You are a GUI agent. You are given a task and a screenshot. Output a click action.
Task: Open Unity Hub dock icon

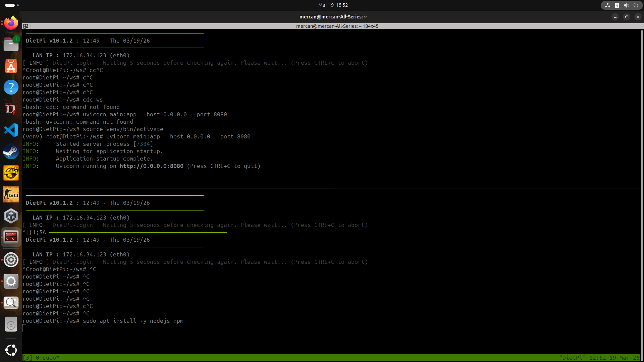pos(11,216)
